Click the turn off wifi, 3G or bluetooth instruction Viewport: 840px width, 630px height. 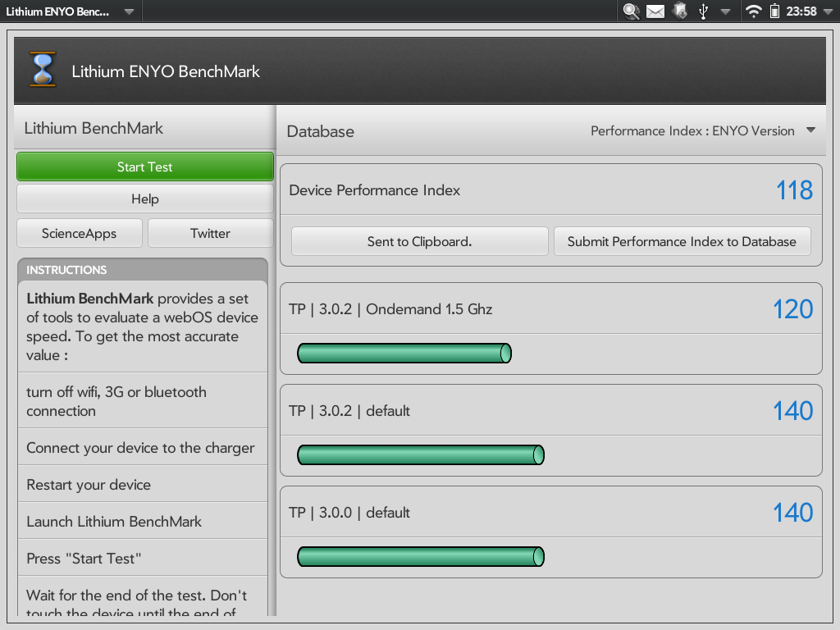tap(143, 400)
